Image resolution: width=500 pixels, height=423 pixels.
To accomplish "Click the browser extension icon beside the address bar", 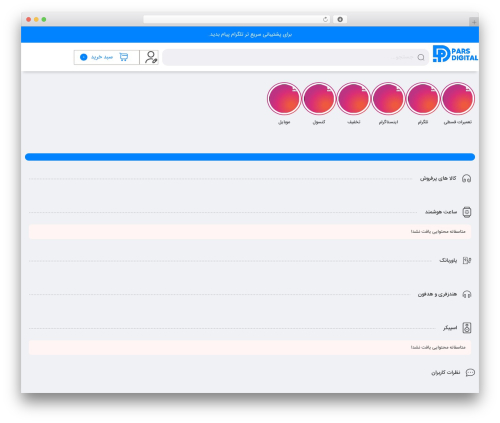I will [x=340, y=19].
